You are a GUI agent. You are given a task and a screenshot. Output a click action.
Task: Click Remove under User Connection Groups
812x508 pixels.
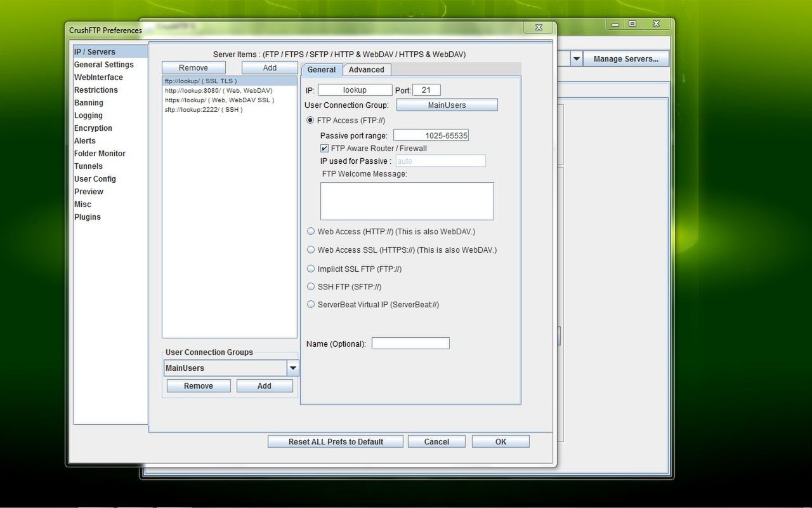point(199,386)
